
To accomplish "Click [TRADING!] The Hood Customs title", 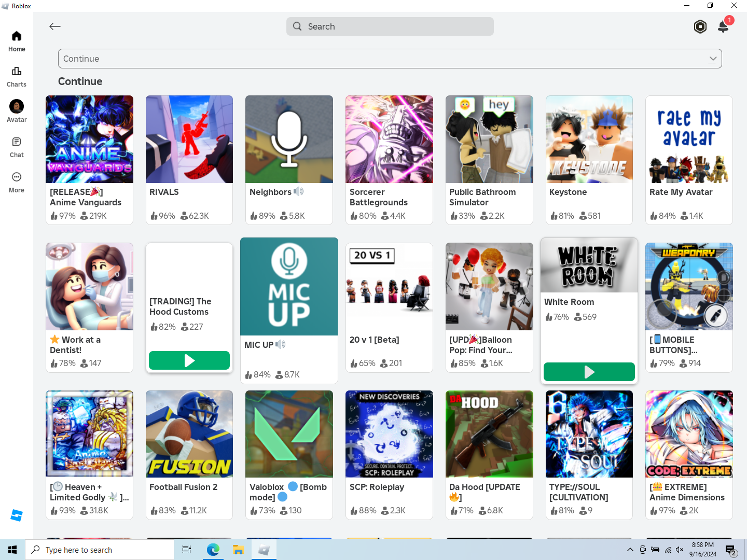I will point(181,306).
